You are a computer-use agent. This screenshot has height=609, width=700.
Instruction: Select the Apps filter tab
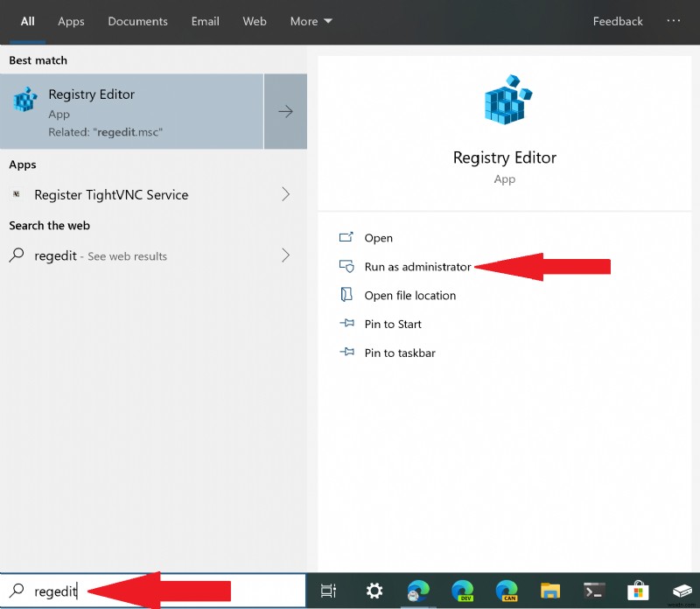[71, 21]
